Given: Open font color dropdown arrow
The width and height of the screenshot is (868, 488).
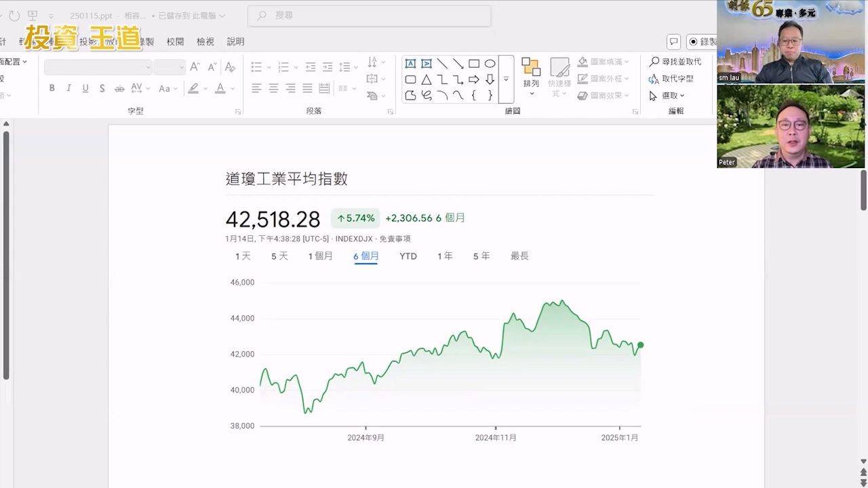Looking at the screenshot, I should pos(233,88).
